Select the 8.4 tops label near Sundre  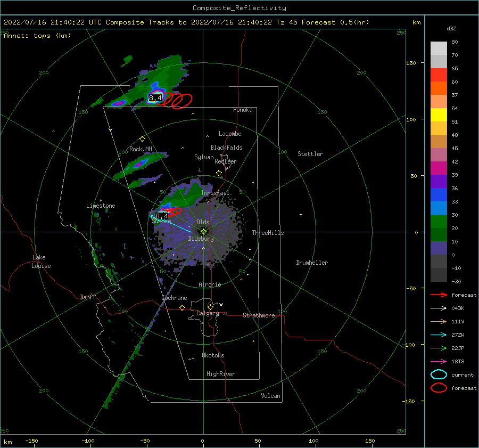pyautogui.click(x=162, y=216)
